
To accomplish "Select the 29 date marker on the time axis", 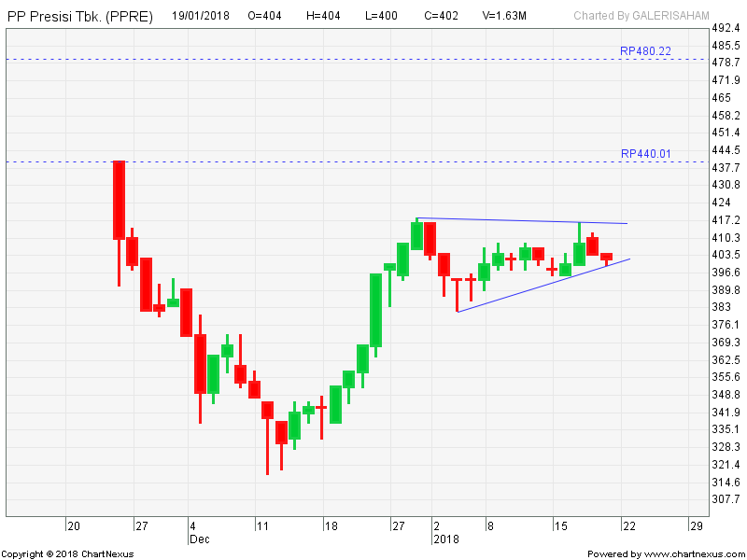I will (695, 525).
